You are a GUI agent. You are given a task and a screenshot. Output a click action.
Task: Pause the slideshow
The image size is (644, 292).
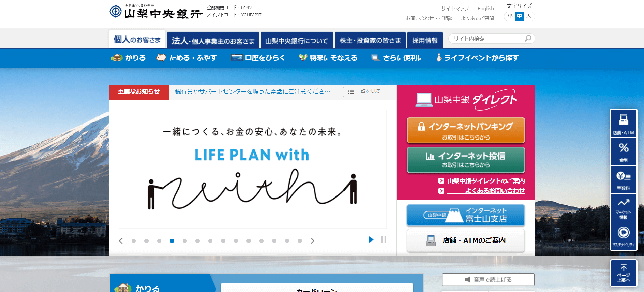tap(384, 239)
